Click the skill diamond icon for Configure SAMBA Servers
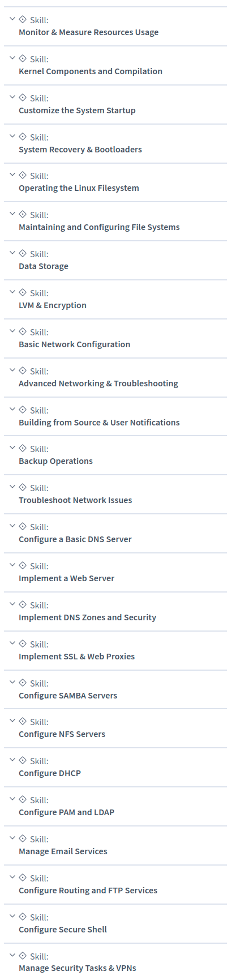Screen dimensions: 232x980 coord(23,683)
